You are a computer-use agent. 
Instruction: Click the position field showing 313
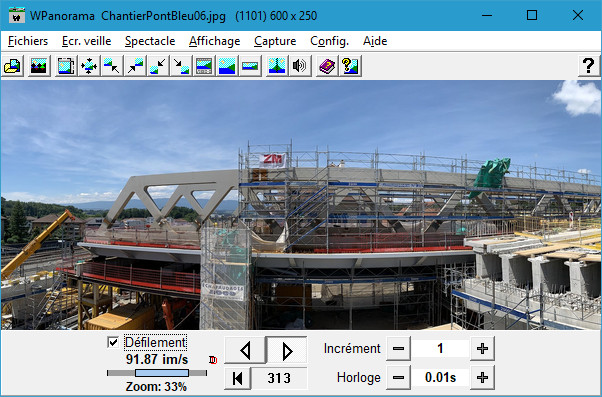(279, 378)
